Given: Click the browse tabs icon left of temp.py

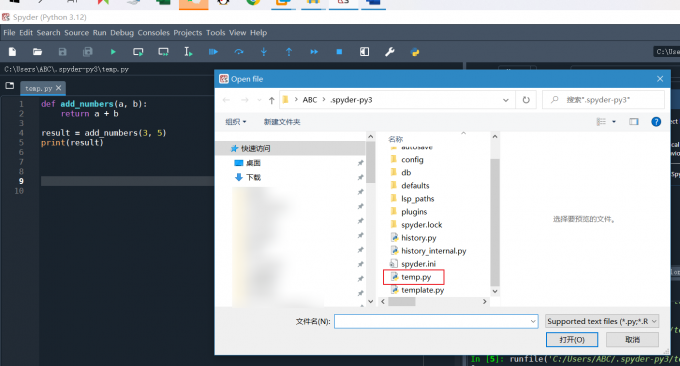Looking at the screenshot, I should click(10, 86).
